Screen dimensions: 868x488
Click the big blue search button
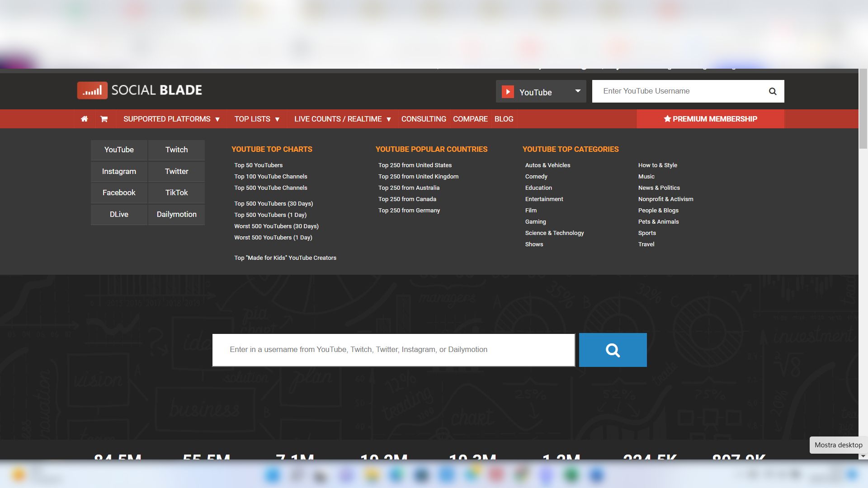[x=613, y=350]
